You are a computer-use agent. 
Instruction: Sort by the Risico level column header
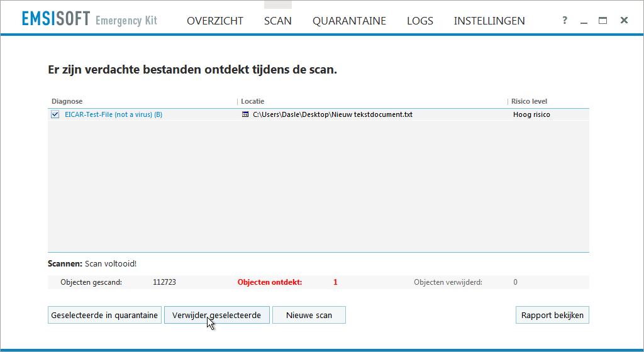point(529,101)
